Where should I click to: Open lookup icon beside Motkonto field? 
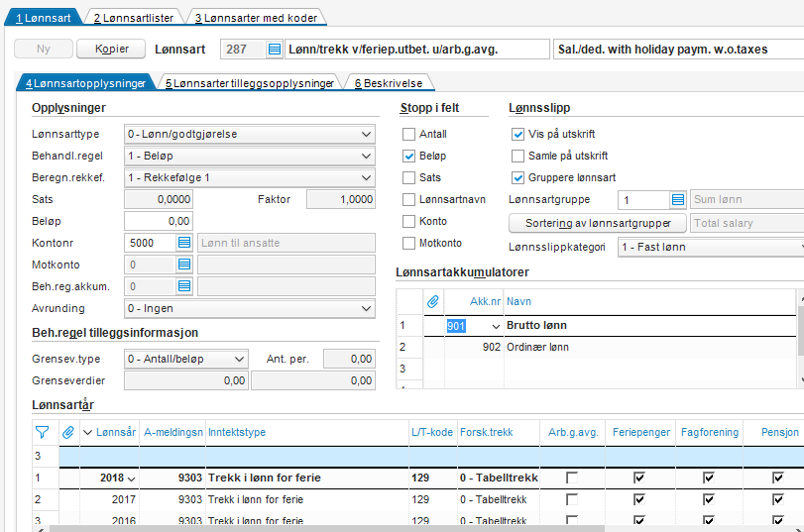coord(184,265)
